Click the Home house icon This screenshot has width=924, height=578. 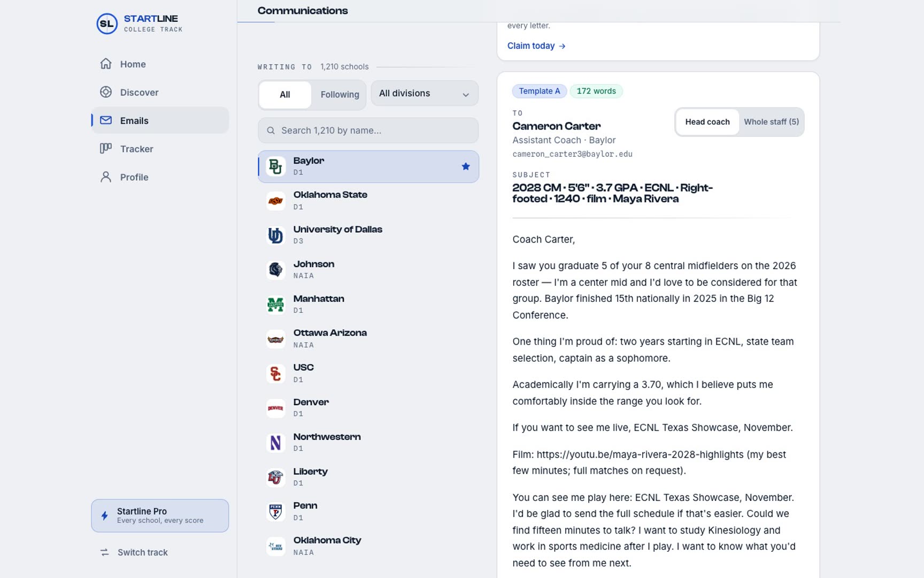pos(106,64)
